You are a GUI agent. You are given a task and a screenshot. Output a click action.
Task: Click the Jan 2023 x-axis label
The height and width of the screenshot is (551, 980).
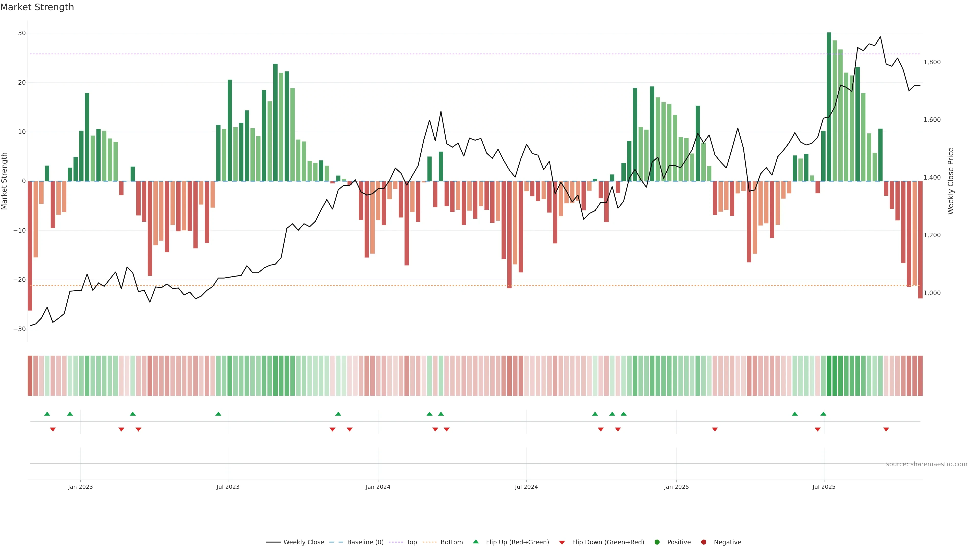point(80,487)
